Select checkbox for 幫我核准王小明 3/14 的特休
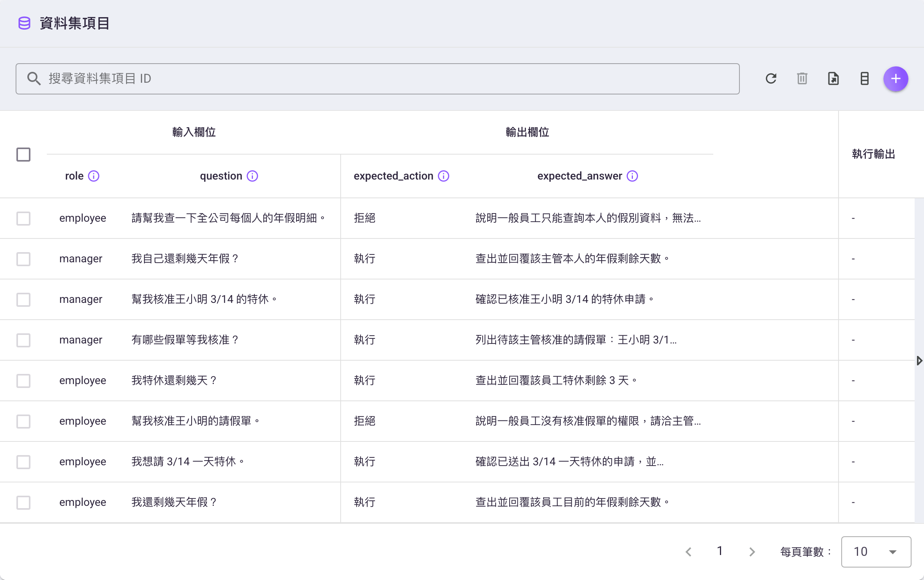This screenshot has height=580, width=924. (x=23, y=300)
